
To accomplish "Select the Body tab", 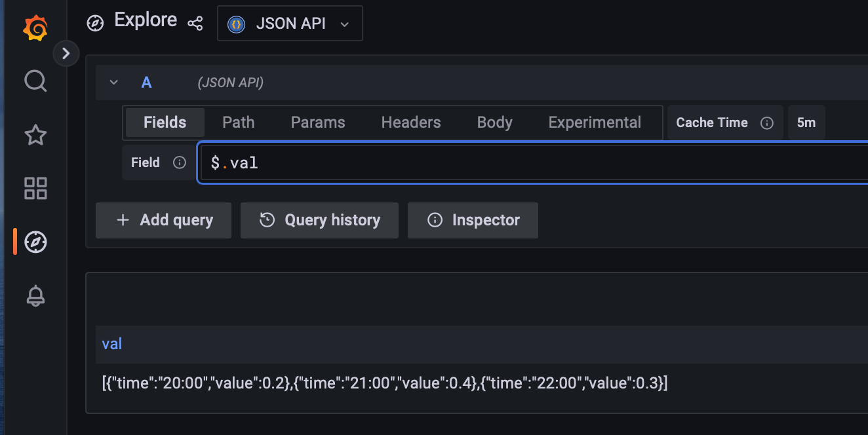I will pos(494,123).
